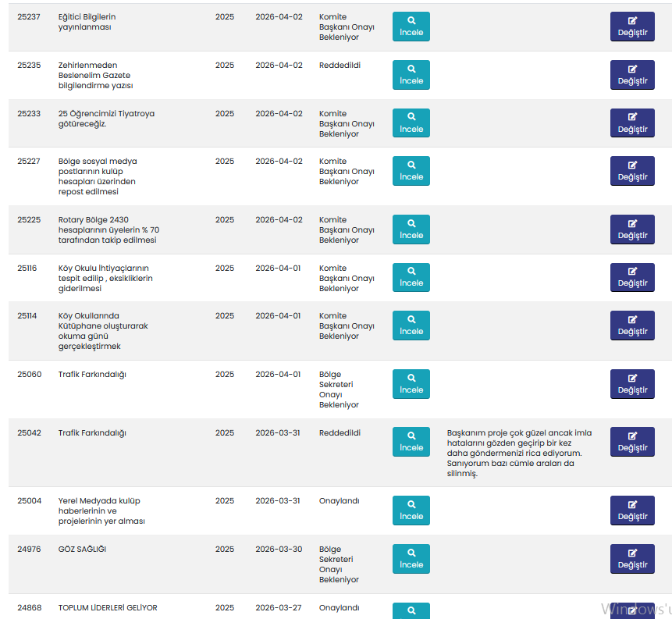Open Değiştir for project 25237
Screen dimensions: 672x619
click(632, 27)
